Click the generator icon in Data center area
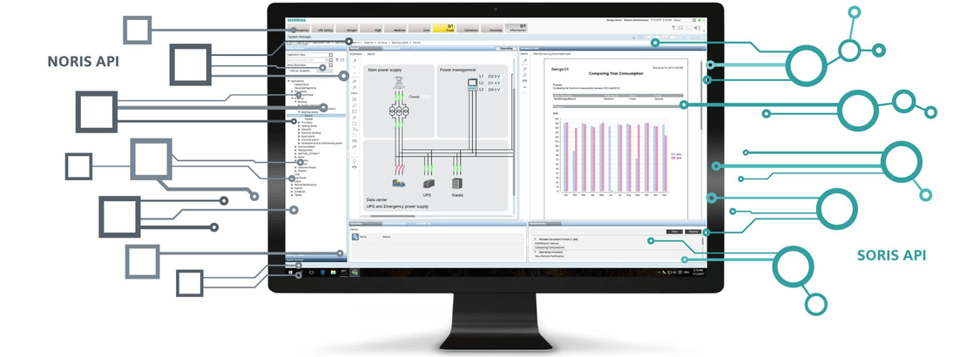Screen dimensions: 980x357 [399, 183]
